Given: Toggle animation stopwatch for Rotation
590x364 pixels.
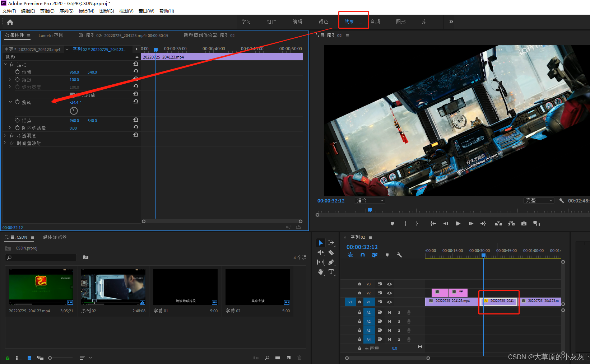Looking at the screenshot, I should point(17,102).
